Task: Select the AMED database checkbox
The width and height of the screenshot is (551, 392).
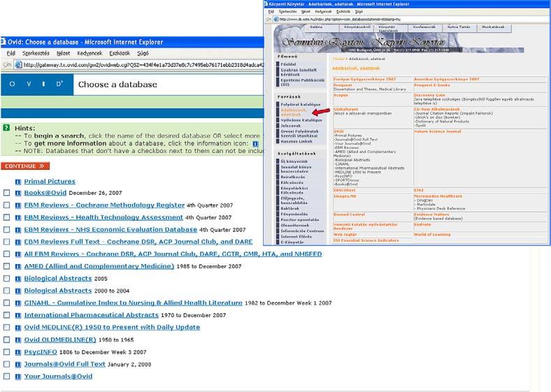Action: coord(6,266)
